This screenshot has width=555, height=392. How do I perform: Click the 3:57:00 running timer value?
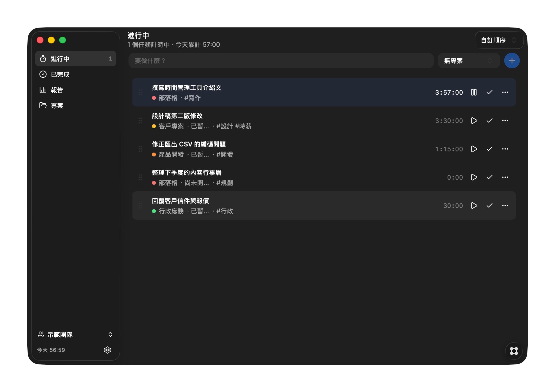point(449,93)
